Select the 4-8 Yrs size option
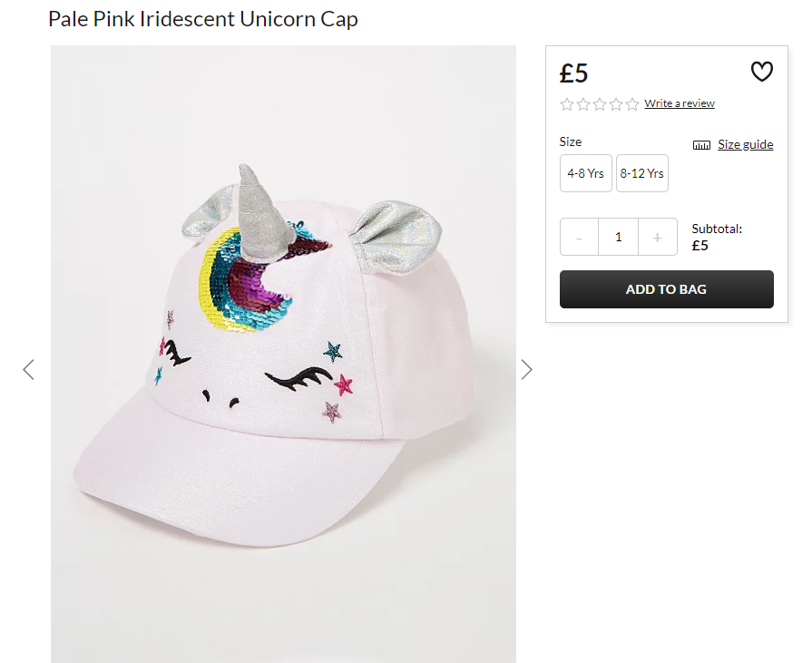This screenshot has height=663, width=812. 586,173
